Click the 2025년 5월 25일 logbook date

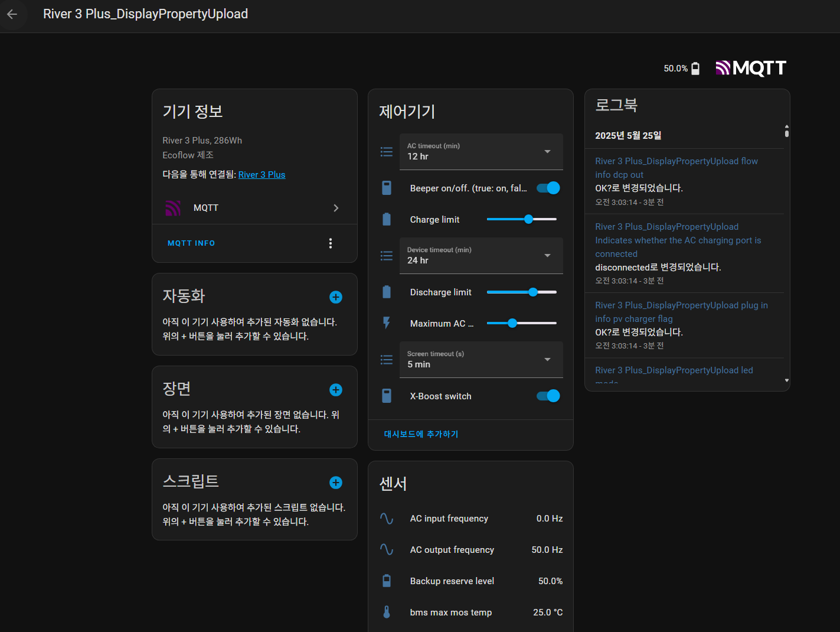628,136
